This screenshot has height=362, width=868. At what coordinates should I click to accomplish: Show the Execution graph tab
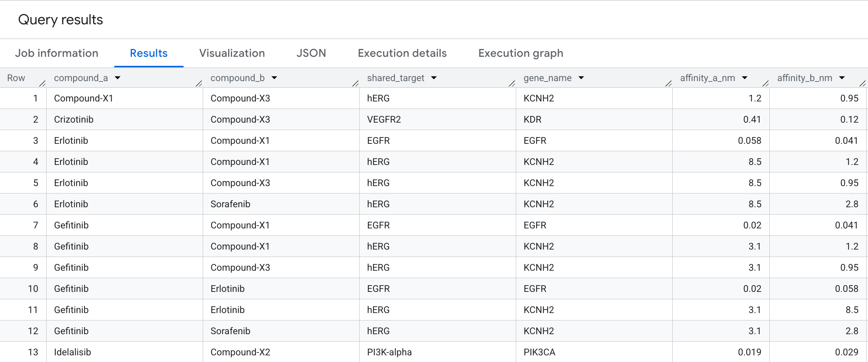[x=521, y=53]
